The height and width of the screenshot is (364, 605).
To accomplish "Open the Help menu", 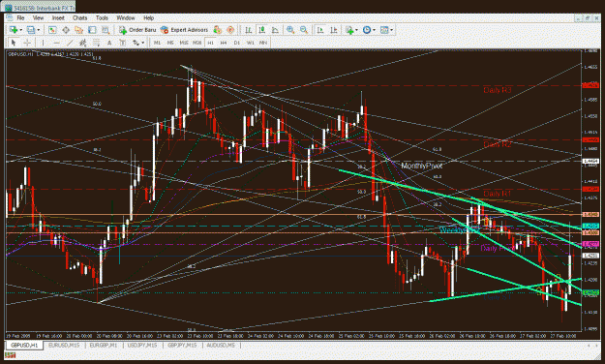I will pos(148,17).
